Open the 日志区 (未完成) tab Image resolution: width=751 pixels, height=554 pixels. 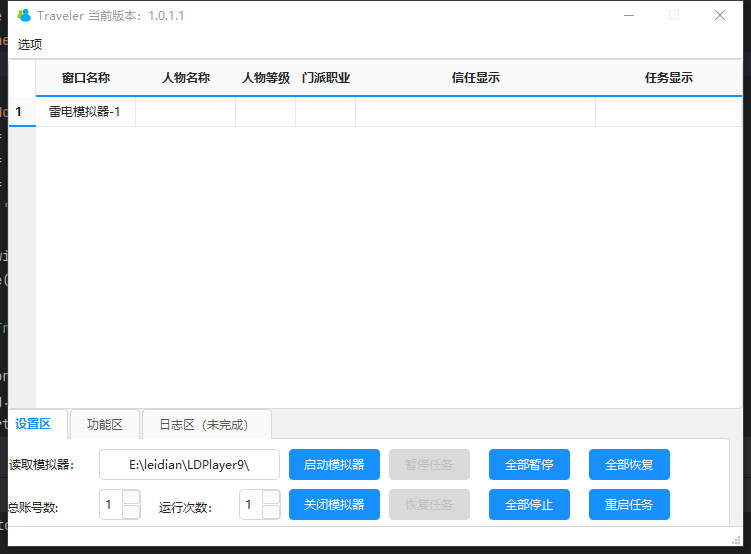pos(207,424)
